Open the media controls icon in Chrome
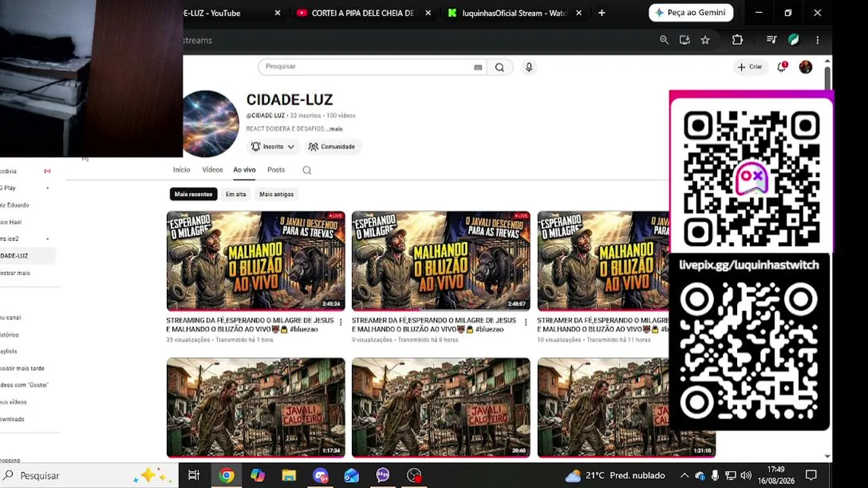868x488 pixels. tap(771, 40)
